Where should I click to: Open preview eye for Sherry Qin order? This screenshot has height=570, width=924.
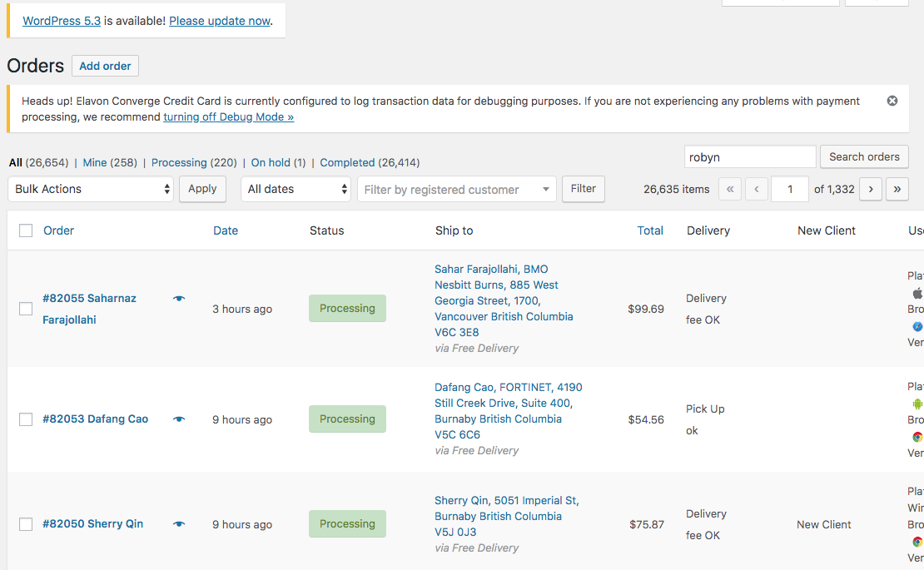(179, 524)
